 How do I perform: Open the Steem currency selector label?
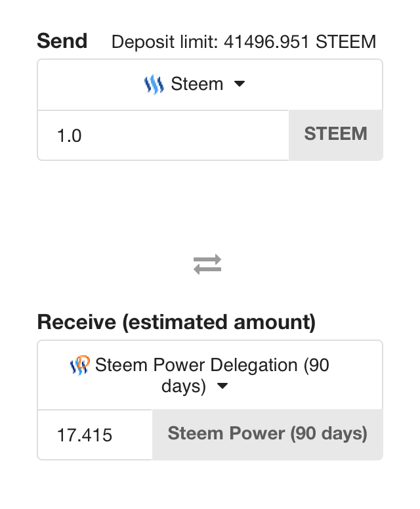[x=197, y=84]
